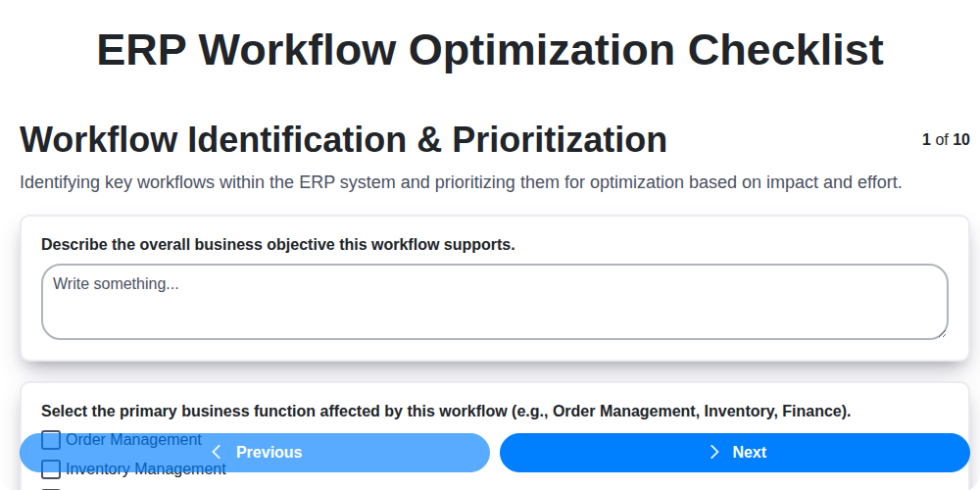This screenshot has width=980, height=490.
Task: Toggle the partially visible third checkbox
Action: (51, 487)
